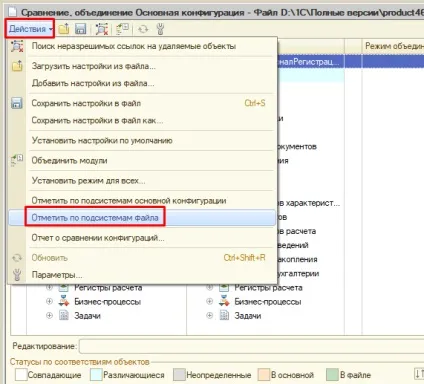This screenshot has height=384, width=424.
Task: Click the В основной status color swatch
Action: coord(263,375)
